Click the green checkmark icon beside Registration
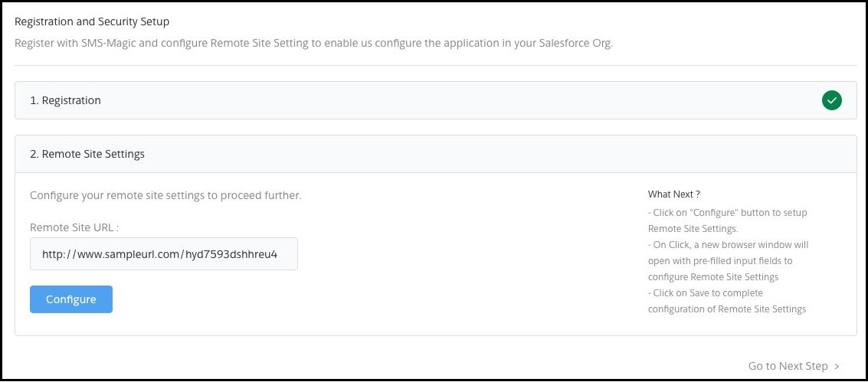 pos(831,100)
